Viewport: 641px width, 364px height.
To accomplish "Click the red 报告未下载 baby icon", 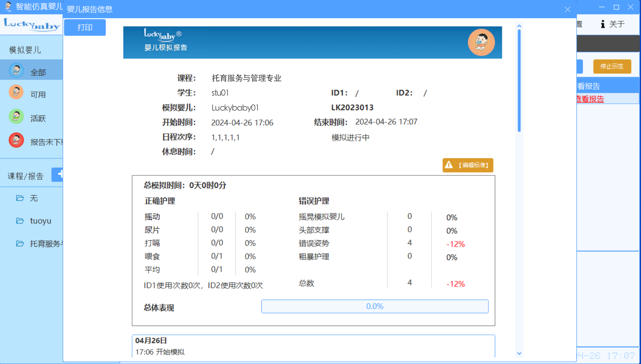I will [x=16, y=140].
